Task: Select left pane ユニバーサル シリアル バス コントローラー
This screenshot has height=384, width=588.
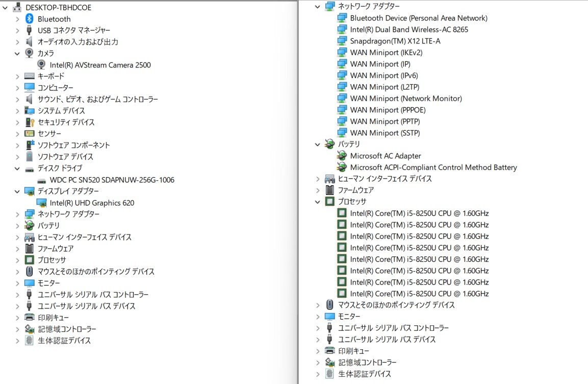Action: [x=93, y=294]
